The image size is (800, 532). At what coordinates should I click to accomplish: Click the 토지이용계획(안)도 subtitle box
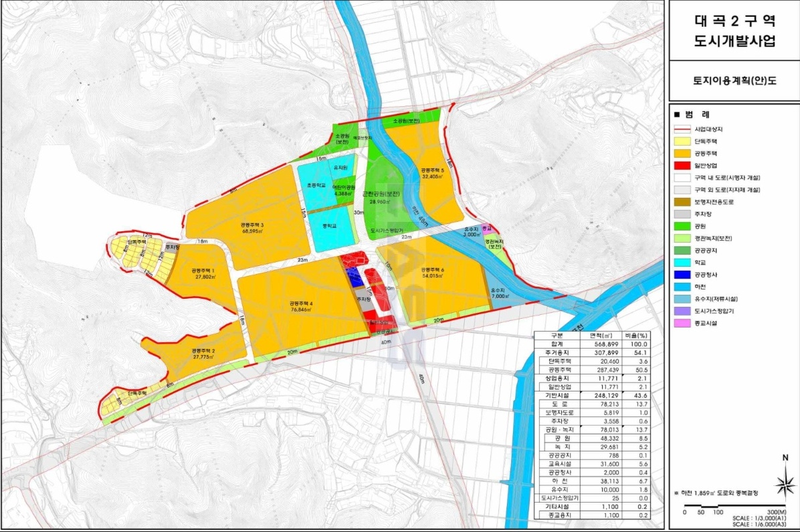pos(734,81)
